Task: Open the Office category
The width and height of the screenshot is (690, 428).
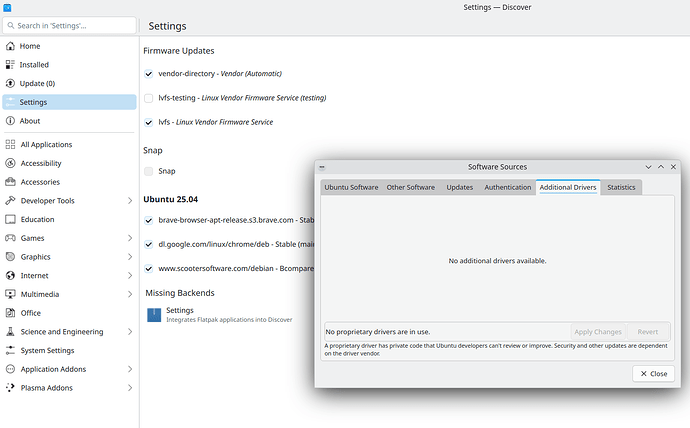Action: tap(31, 313)
